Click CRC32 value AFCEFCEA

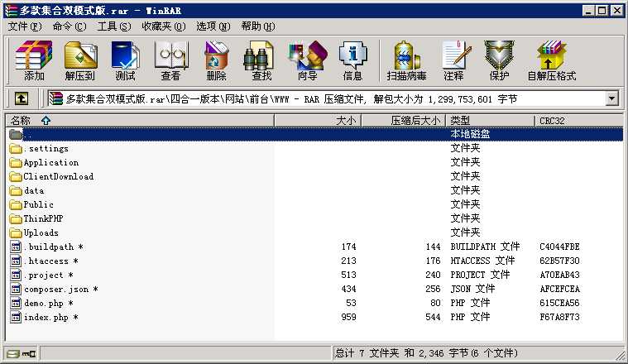point(559,289)
